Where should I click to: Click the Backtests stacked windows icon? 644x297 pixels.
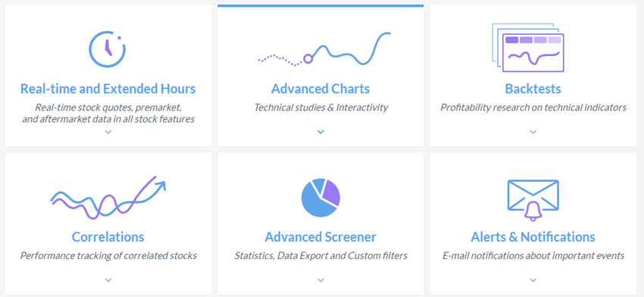coord(528,48)
